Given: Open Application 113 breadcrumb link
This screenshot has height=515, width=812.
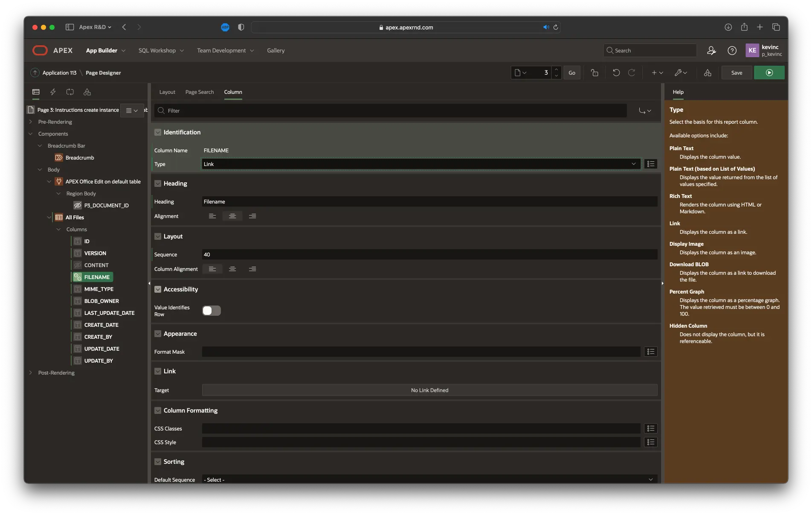Looking at the screenshot, I should click(x=59, y=73).
